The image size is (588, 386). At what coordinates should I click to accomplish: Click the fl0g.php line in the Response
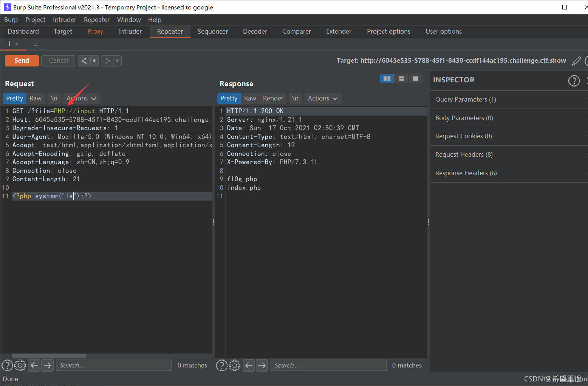coord(242,179)
